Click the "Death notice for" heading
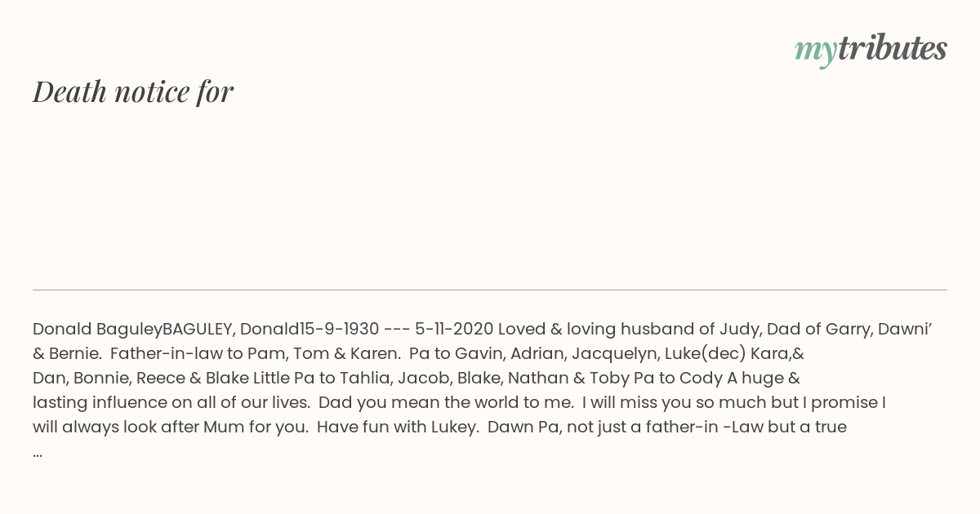Image resolution: width=980 pixels, height=514 pixels. (133, 91)
